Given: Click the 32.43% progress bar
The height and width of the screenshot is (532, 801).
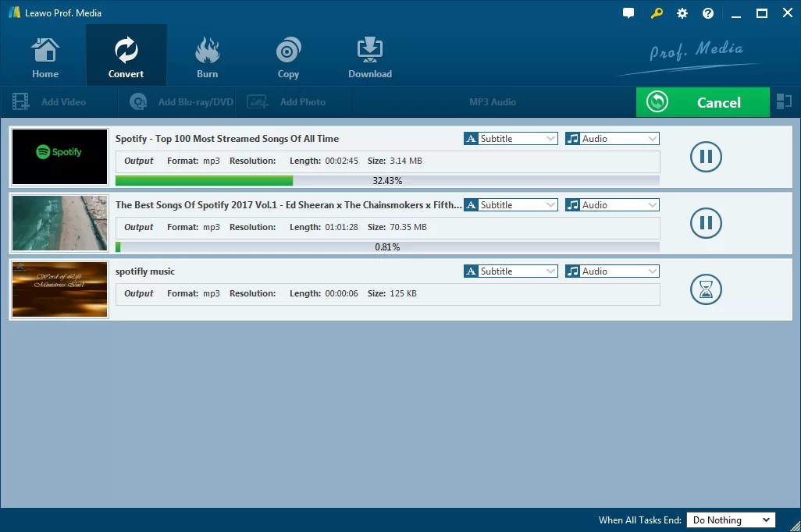Looking at the screenshot, I should point(387,181).
